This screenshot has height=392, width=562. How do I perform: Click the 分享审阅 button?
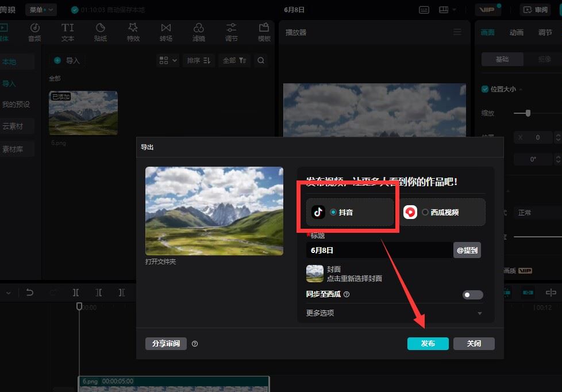tap(166, 344)
